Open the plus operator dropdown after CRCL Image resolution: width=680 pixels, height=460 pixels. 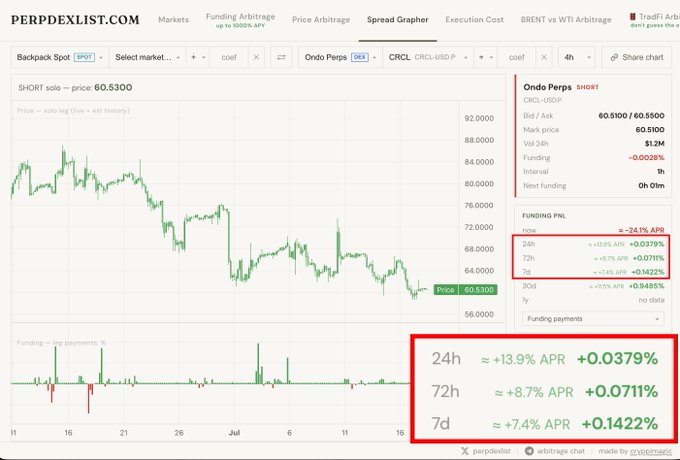(x=486, y=57)
